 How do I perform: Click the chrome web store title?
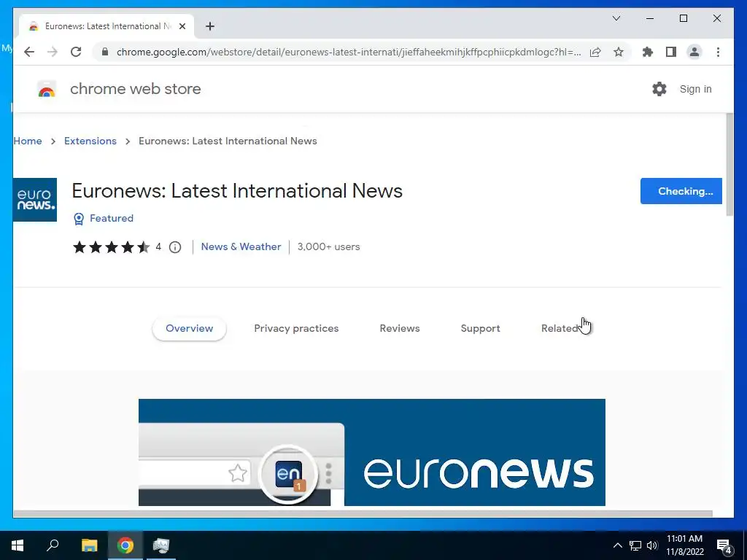(135, 89)
